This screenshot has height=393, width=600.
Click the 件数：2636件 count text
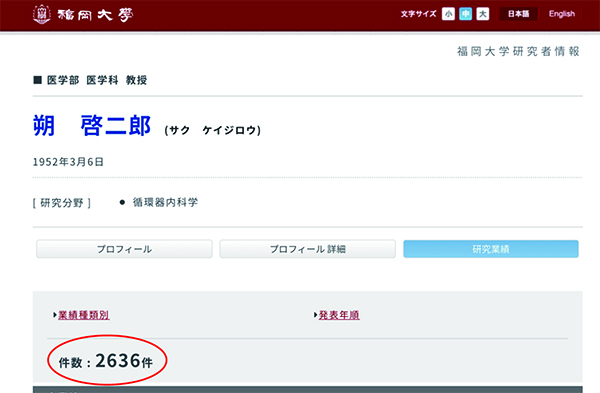(106, 361)
